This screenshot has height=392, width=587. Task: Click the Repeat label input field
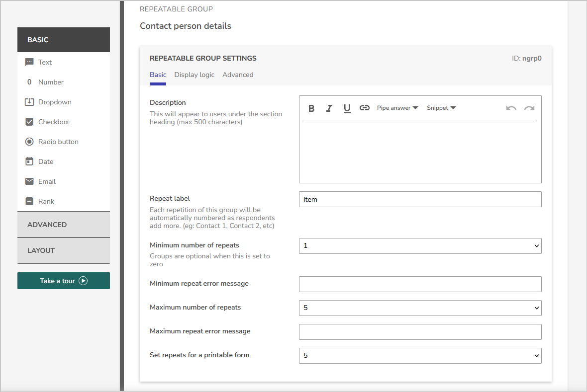pyautogui.click(x=420, y=199)
